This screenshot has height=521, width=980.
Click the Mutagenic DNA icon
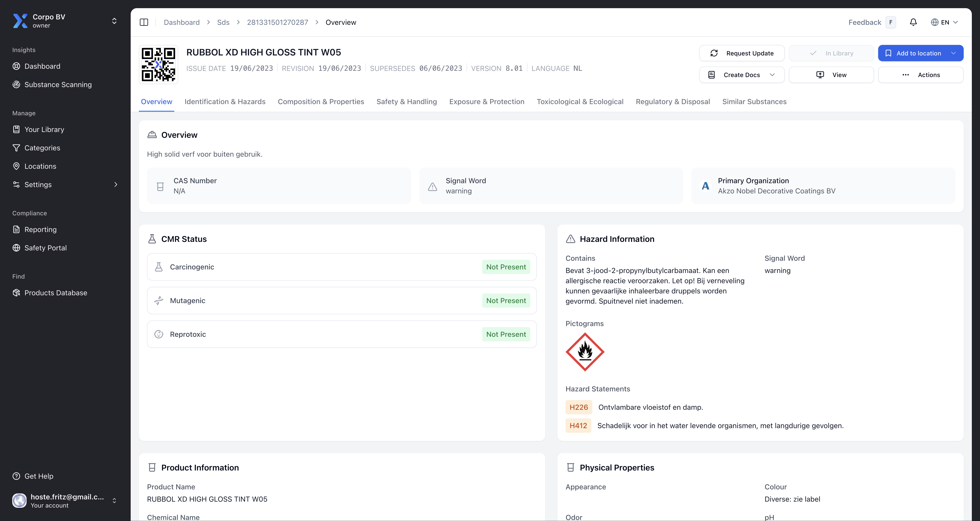(159, 300)
